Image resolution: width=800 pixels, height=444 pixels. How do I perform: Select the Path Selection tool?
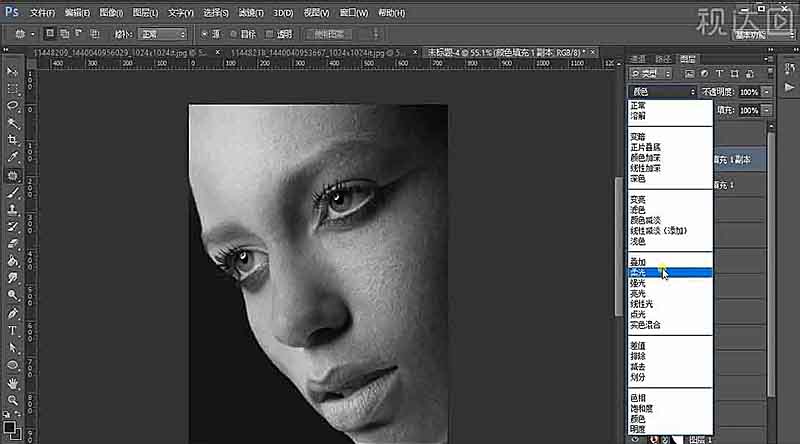tap(12, 348)
